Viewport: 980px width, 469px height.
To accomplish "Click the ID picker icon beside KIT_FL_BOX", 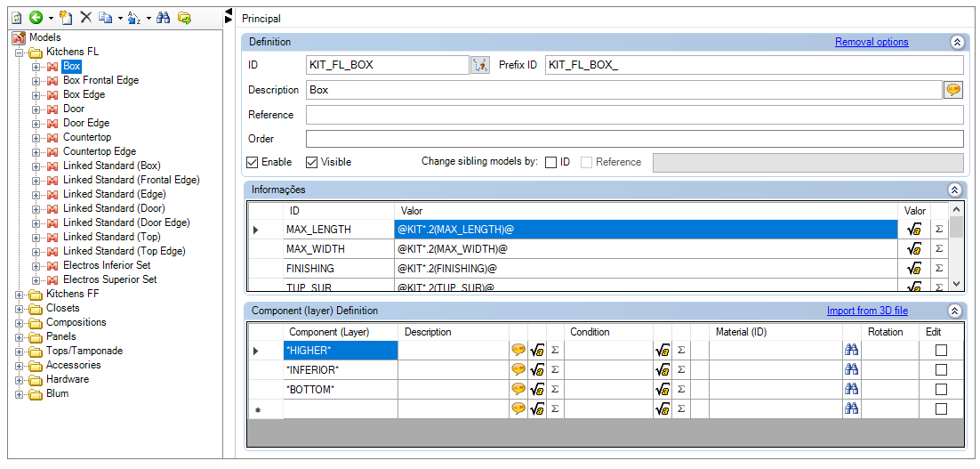I will click(x=480, y=65).
